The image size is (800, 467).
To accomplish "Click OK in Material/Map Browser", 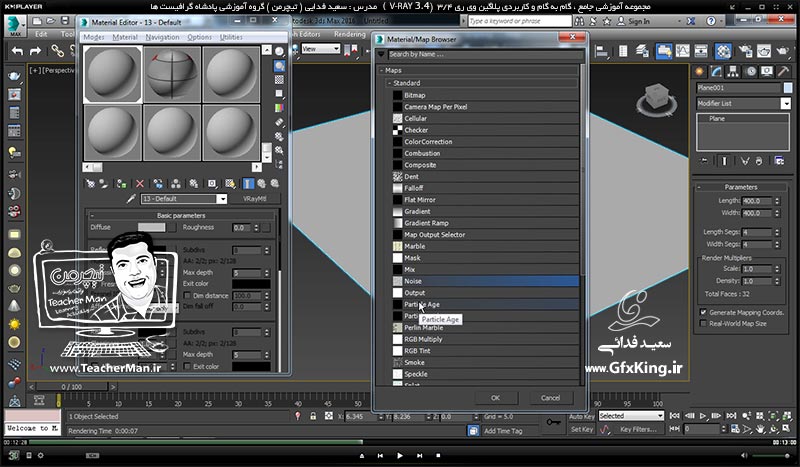I will [495, 398].
